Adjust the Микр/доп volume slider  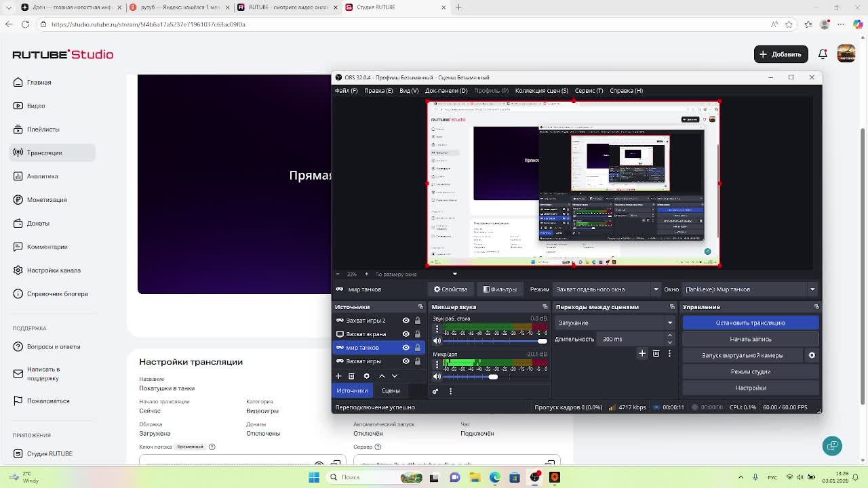pos(493,377)
